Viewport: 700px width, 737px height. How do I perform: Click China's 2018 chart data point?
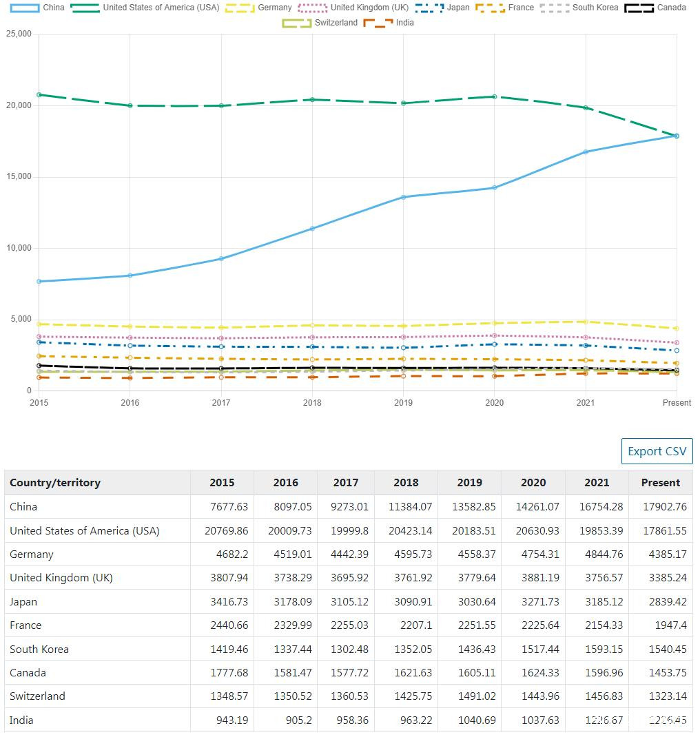(312, 229)
